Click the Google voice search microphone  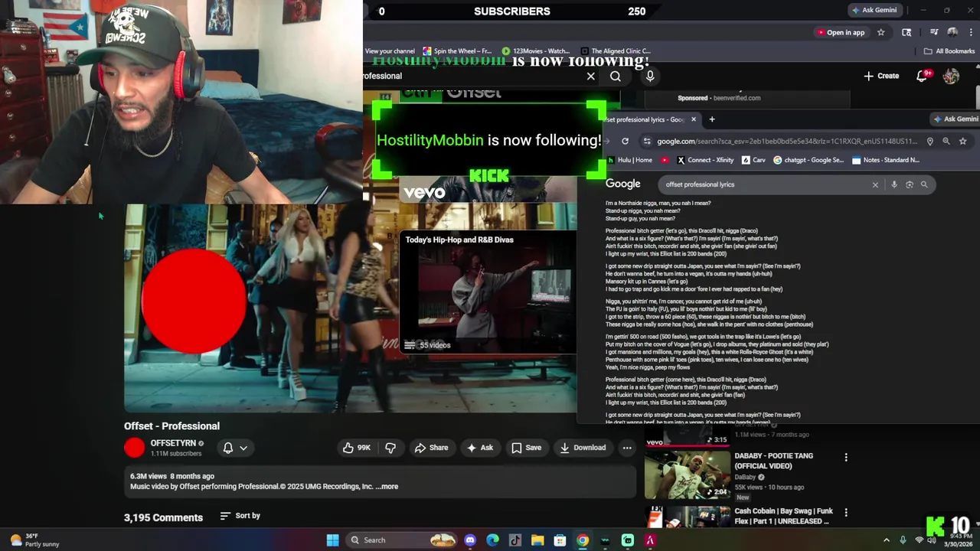[x=894, y=184]
